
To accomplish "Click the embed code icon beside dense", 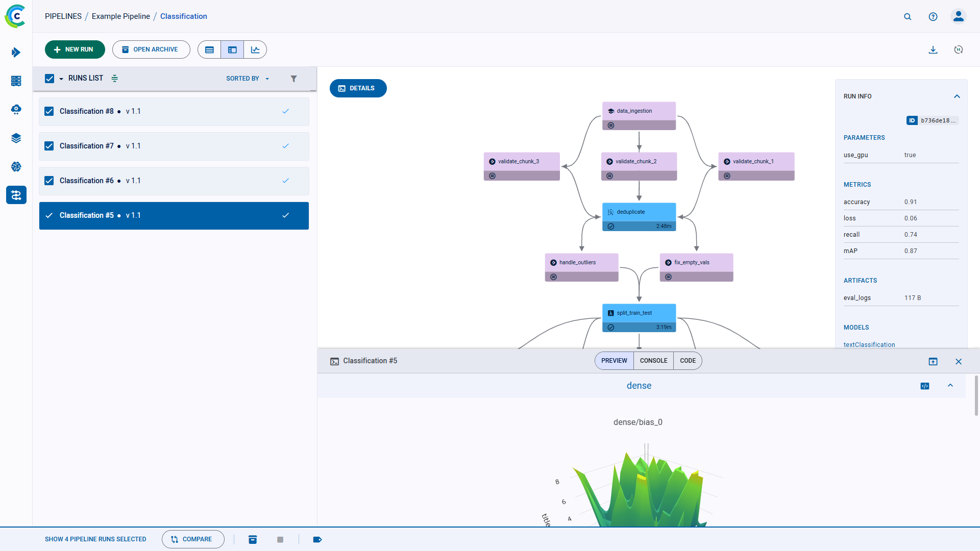I will pos(925,386).
